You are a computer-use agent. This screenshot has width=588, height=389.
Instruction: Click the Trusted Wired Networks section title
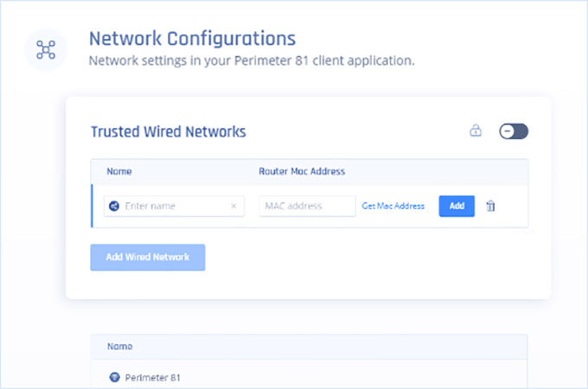point(169,132)
